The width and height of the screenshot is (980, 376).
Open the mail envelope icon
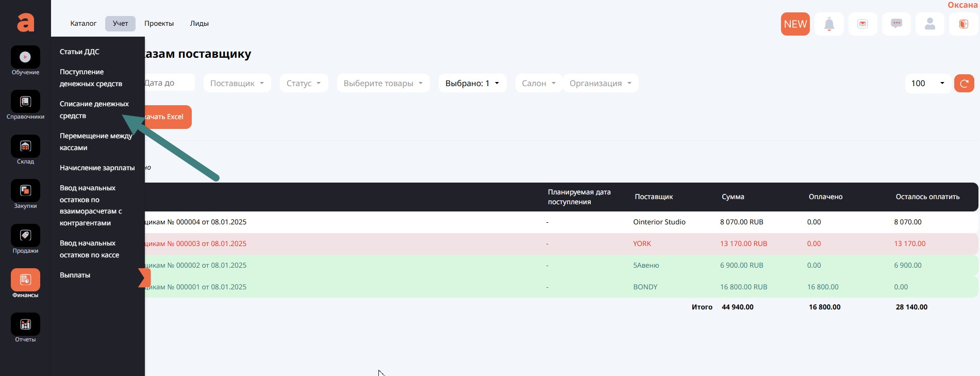click(862, 24)
